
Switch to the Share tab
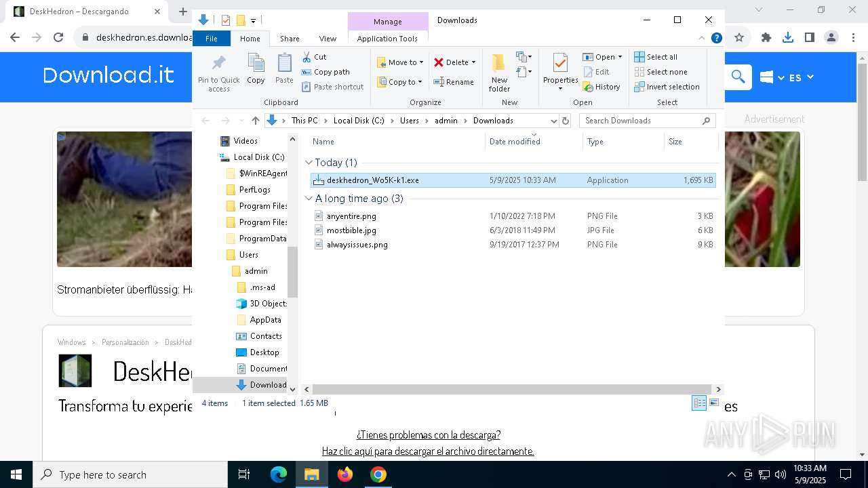point(290,39)
